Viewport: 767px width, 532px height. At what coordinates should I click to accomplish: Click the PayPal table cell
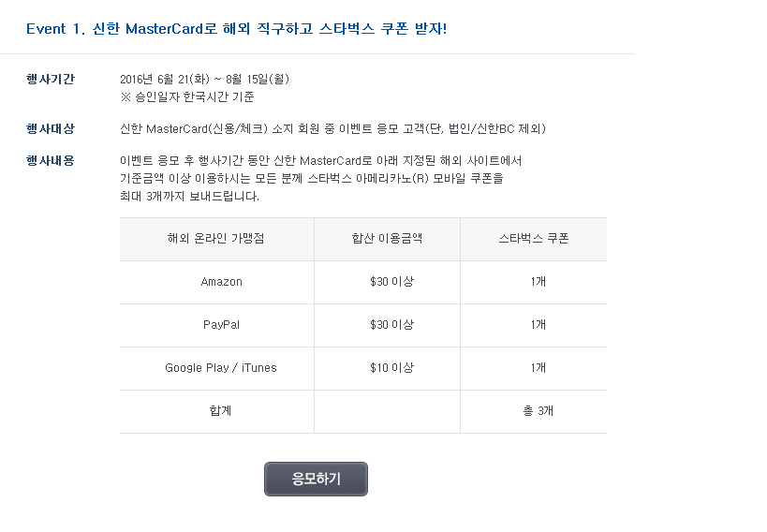point(221,325)
